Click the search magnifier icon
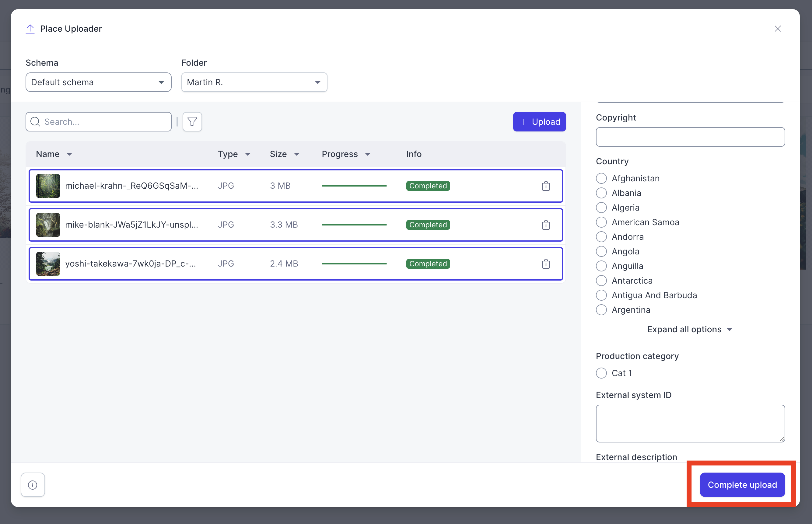 tap(35, 121)
